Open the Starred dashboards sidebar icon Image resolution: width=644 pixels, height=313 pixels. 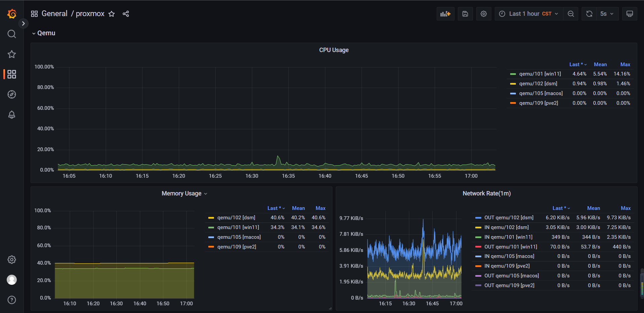point(12,54)
